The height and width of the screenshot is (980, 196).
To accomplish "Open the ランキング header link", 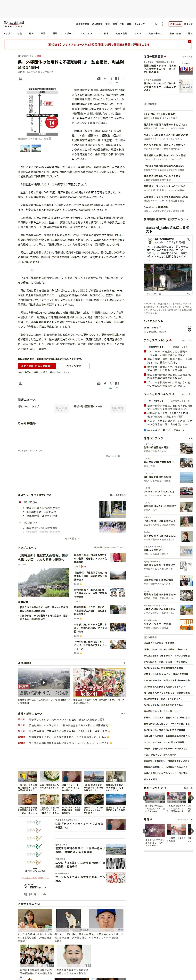I will [x=139, y=24].
